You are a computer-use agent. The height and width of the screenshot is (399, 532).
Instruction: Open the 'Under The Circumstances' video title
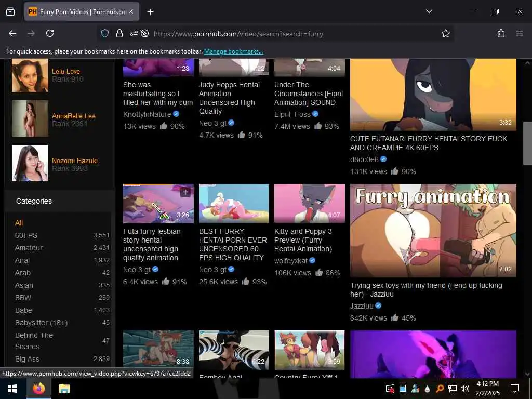(x=309, y=94)
